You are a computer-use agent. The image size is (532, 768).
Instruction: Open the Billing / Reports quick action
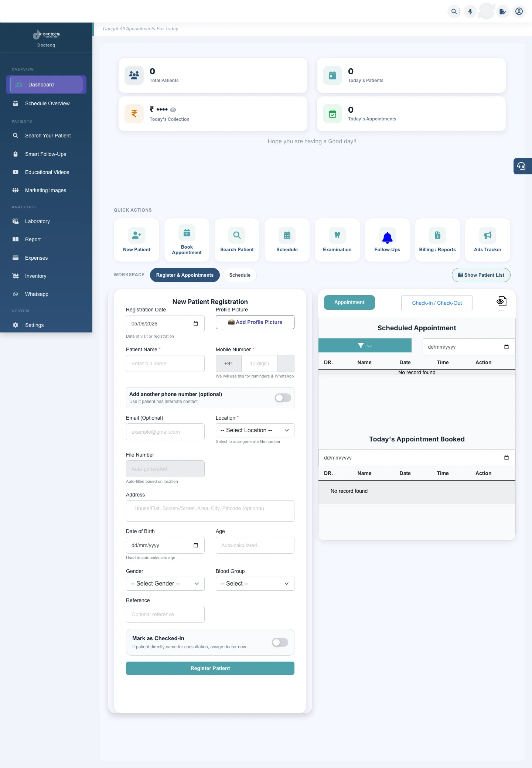click(437, 240)
